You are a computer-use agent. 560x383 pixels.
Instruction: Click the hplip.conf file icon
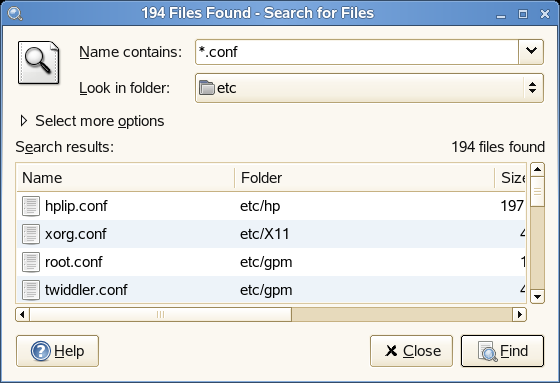31,206
